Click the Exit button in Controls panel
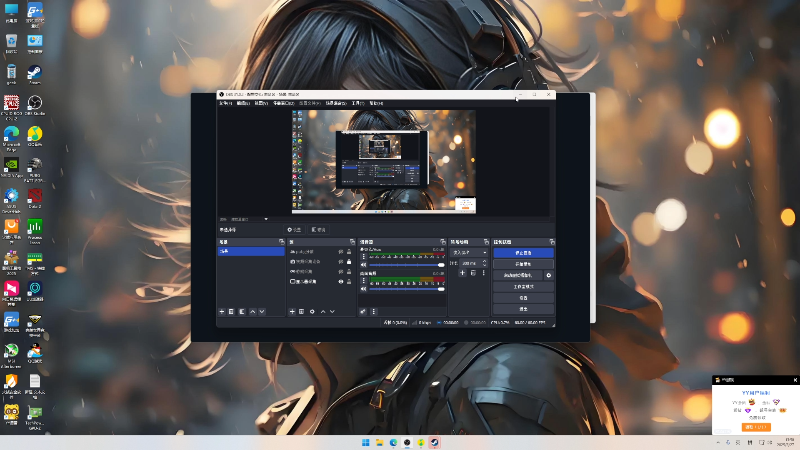Screen dimensions: 800x450 [x=523, y=309]
